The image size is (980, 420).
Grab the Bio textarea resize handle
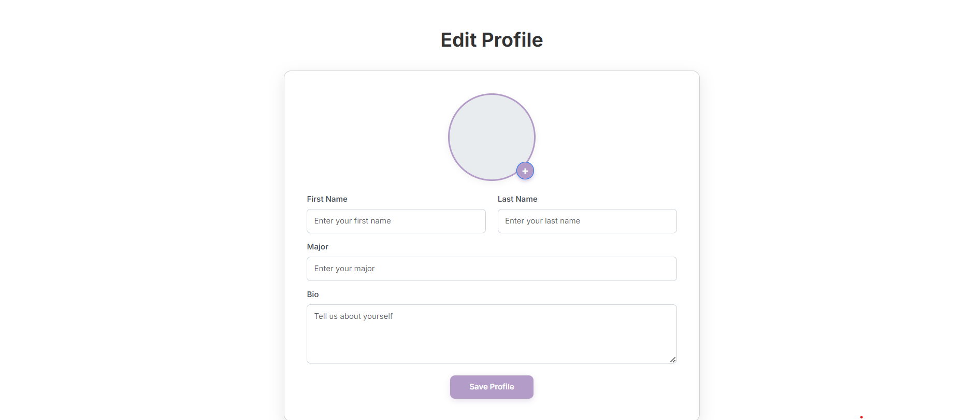(x=672, y=359)
